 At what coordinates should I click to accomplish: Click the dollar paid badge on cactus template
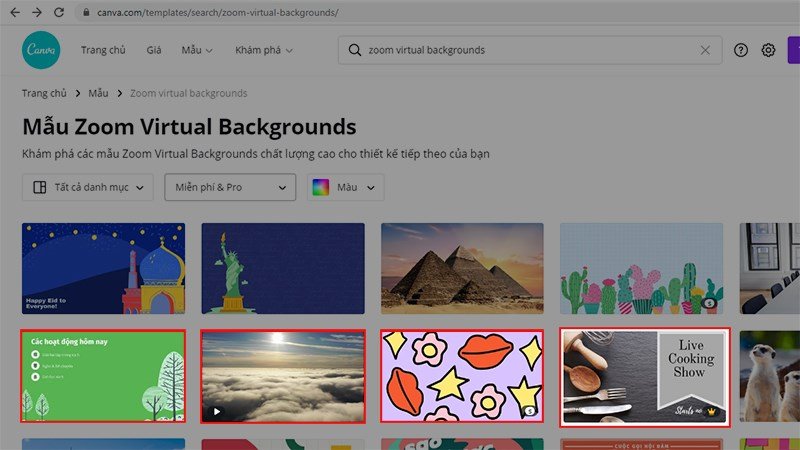coord(709,303)
